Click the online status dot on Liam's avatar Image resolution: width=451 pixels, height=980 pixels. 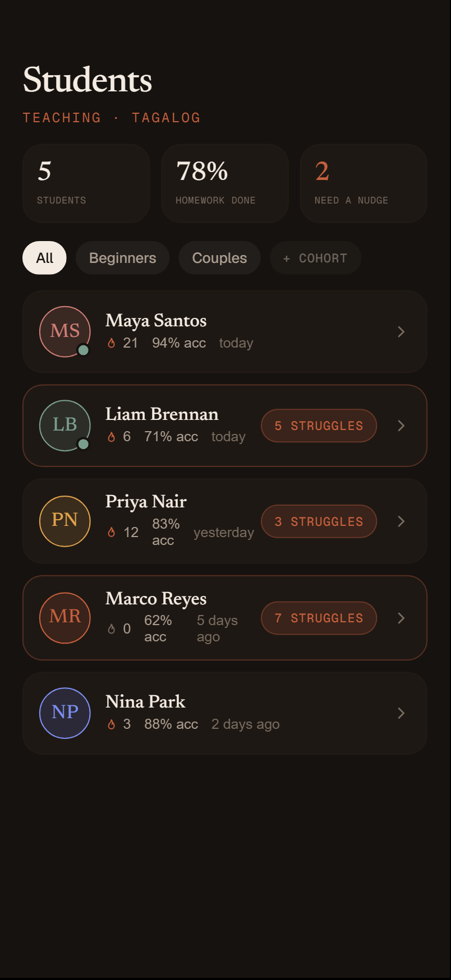point(83,444)
